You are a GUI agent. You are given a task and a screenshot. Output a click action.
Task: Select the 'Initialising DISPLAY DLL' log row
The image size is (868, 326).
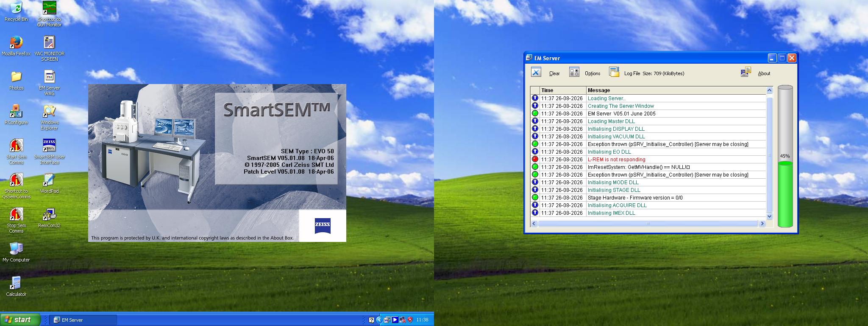[648, 129]
